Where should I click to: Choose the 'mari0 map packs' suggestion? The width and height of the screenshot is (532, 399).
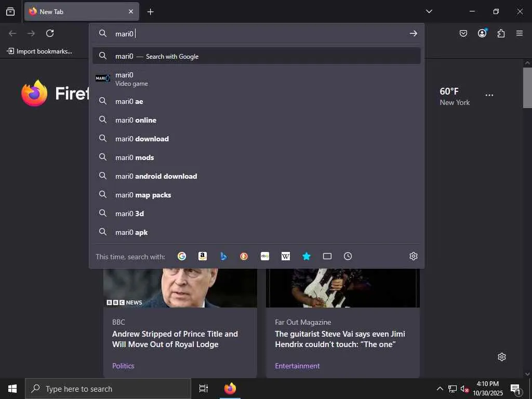(x=257, y=195)
